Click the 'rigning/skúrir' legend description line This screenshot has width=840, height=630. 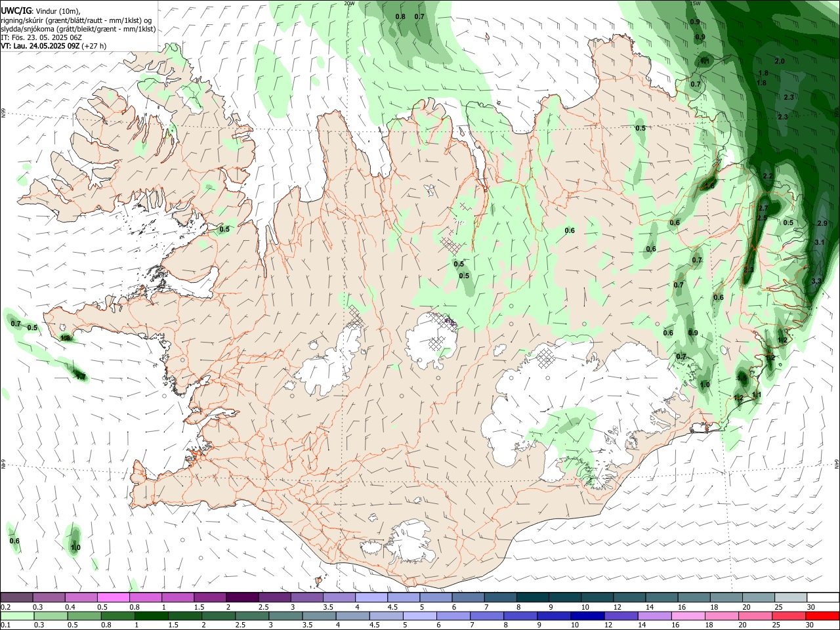[x=76, y=20]
